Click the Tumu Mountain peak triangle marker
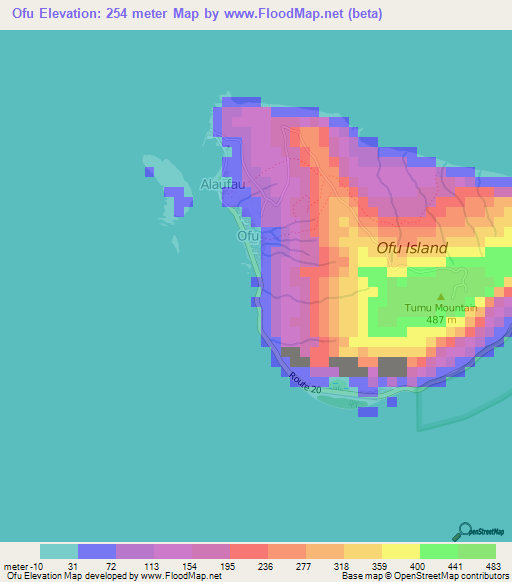Screen dimensions: 512x582 (x=441, y=297)
